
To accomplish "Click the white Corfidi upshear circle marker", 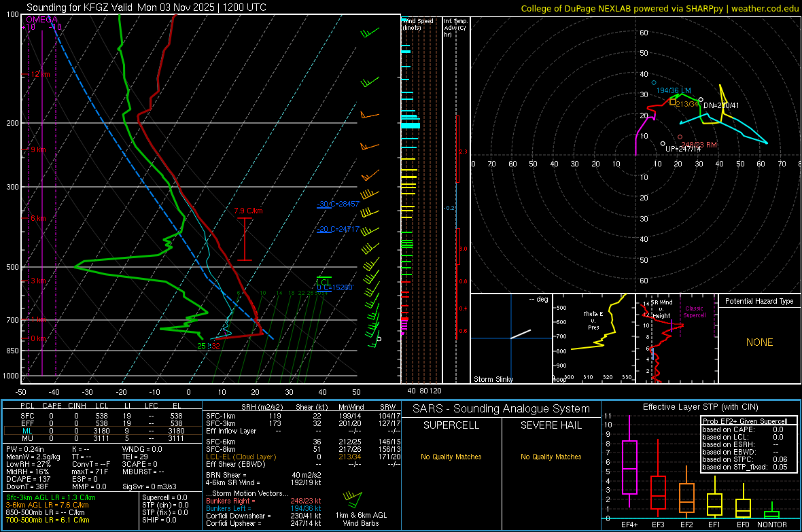I will [663, 144].
